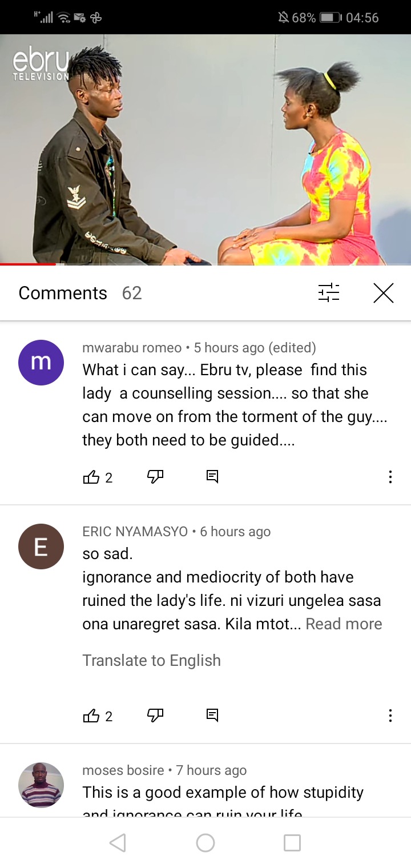Screen dimensions: 411x868
Task: Open comment sort and filter options
Action: coord(329,293)
